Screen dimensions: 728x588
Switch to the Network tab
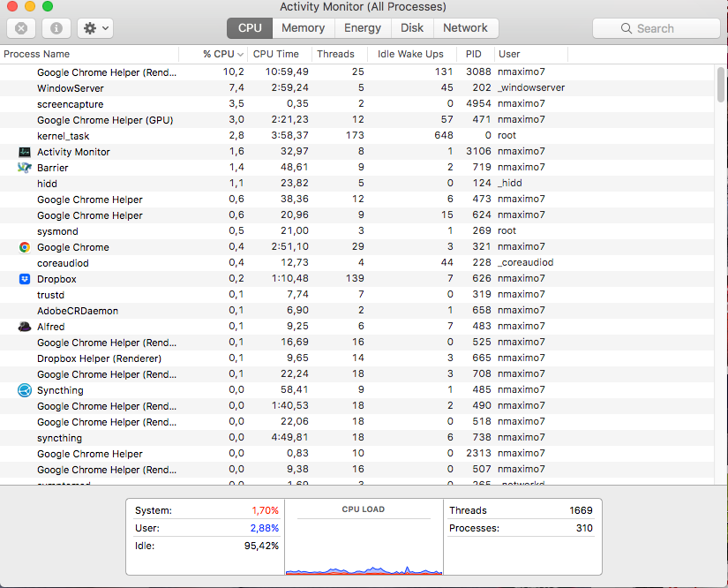tap(466, 27)
